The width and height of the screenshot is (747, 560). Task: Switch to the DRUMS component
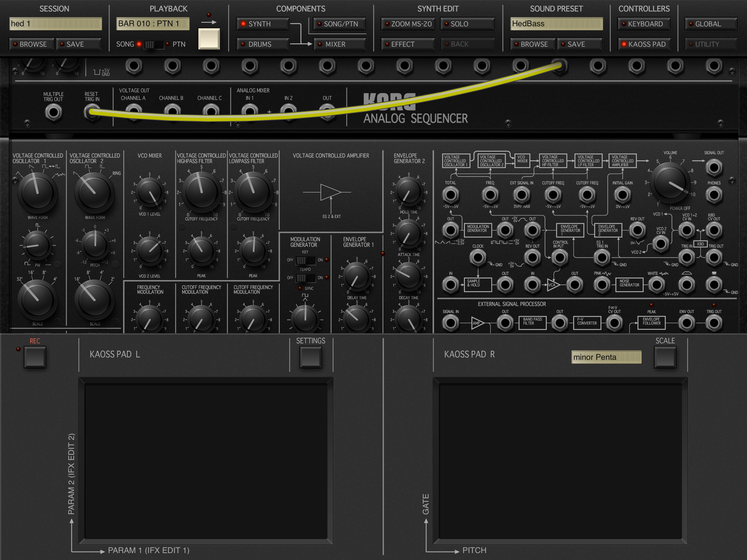[262, 44]
